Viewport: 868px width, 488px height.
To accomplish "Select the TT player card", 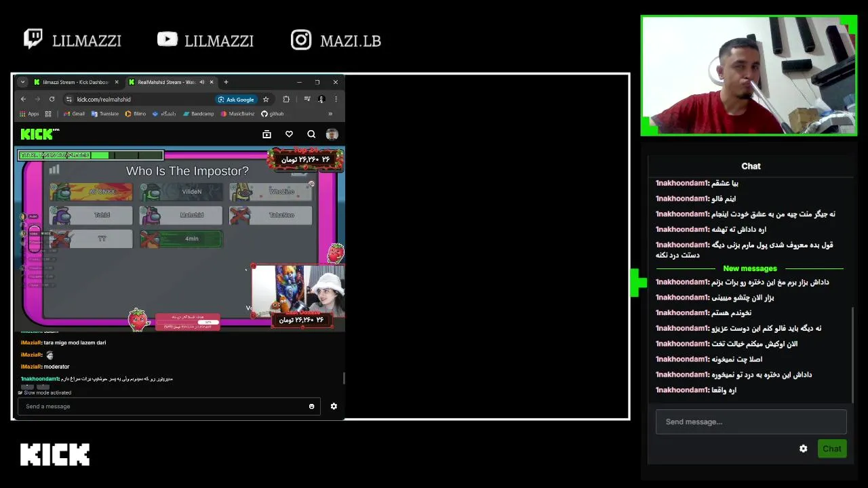I will click(x=91, y=239).
